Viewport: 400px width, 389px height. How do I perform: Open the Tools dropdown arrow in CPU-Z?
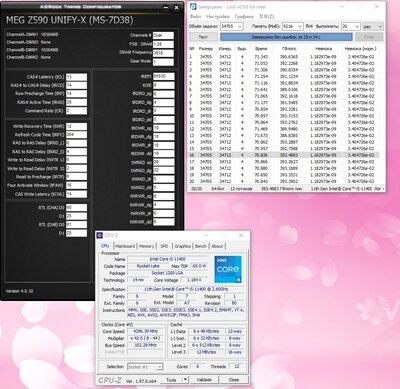click(185, 380)
